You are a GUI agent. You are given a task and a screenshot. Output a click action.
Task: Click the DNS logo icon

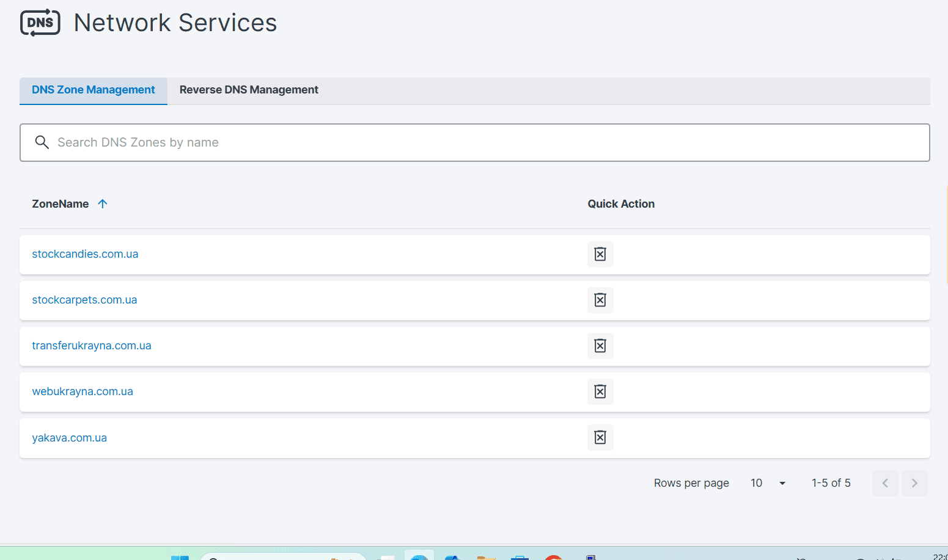click(x=40, y=23)
